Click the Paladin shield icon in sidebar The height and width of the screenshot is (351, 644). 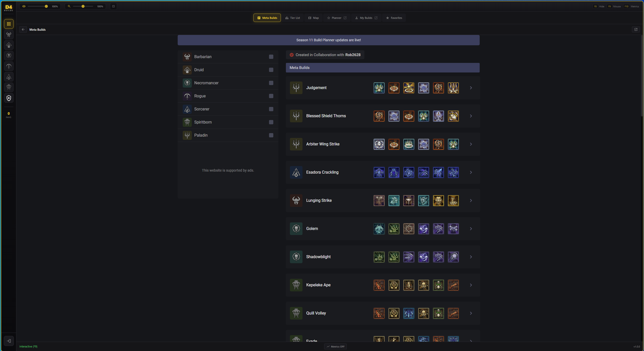point(9,98)
